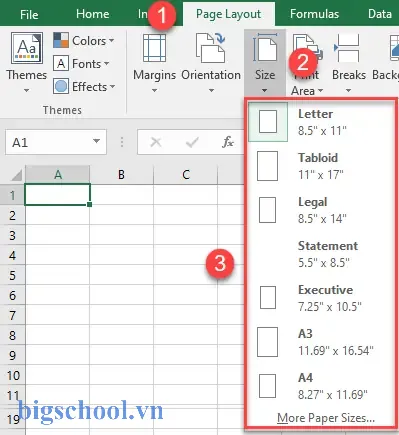The height and width of the screenshot is (435, 399).
Task: Select row 6 header
Action: coord(12,295)
